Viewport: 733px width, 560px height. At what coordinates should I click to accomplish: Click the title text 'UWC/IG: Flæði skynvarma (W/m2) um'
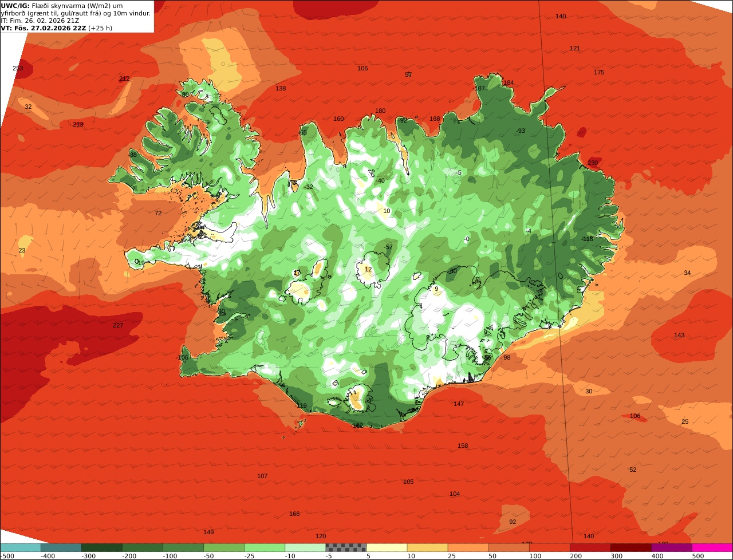pos(61,5)
